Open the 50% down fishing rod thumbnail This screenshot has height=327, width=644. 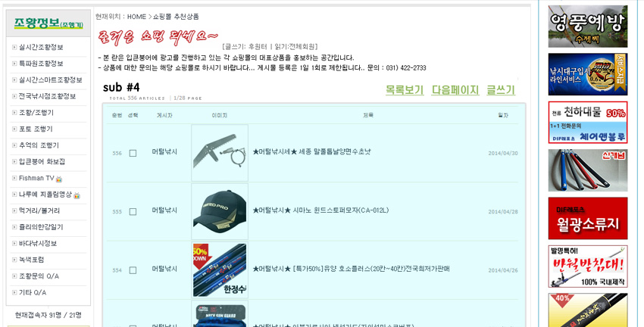coord(220,270)
